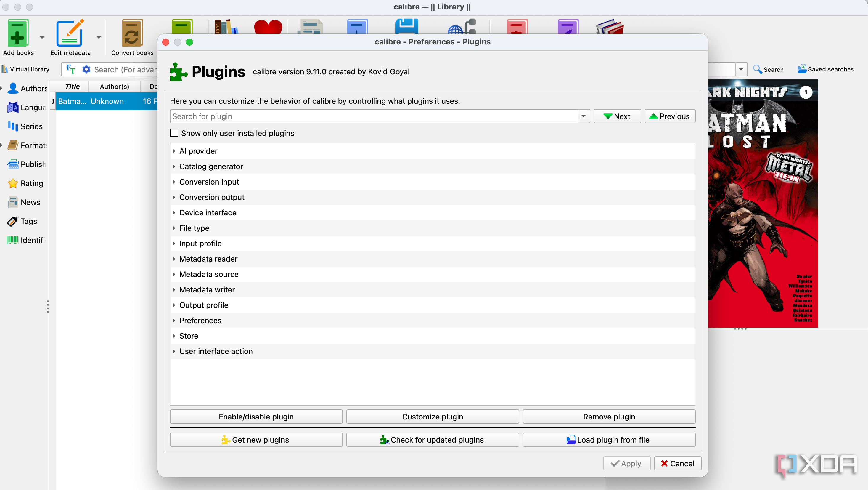Screen dimensions: 868x490
Task: Click Load plugin from file
Action: coord(609,440)
